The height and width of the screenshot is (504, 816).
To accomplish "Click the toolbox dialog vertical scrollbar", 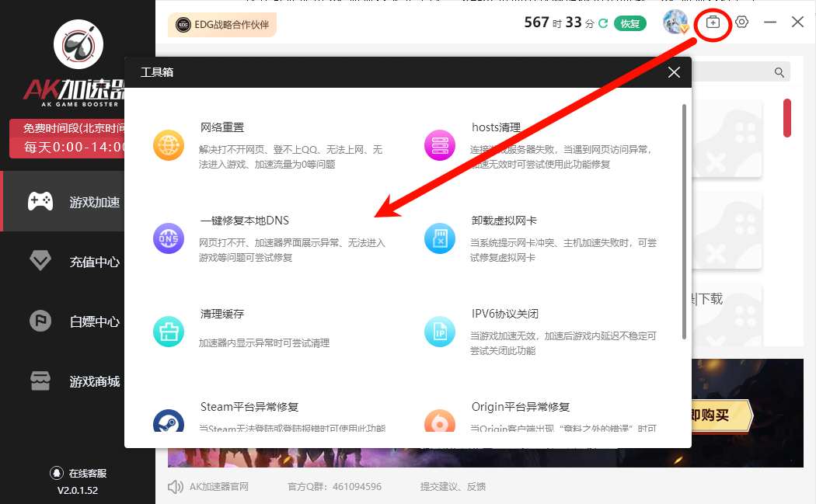I will click(x=684, y=221).
